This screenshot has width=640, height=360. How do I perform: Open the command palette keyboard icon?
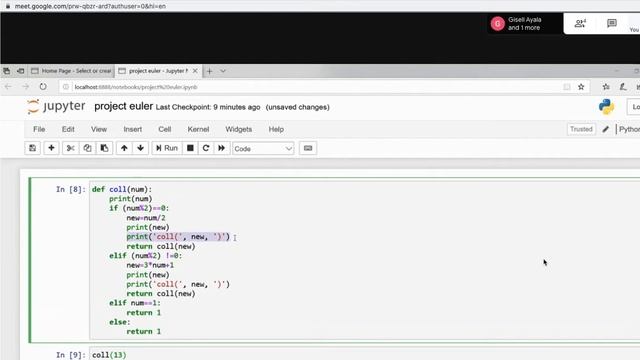point(308,148)
